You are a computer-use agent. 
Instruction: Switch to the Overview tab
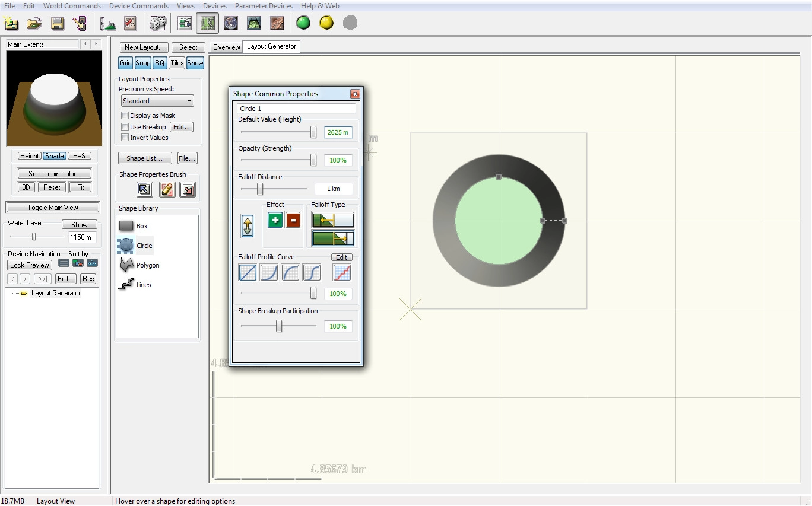[226, 47]
